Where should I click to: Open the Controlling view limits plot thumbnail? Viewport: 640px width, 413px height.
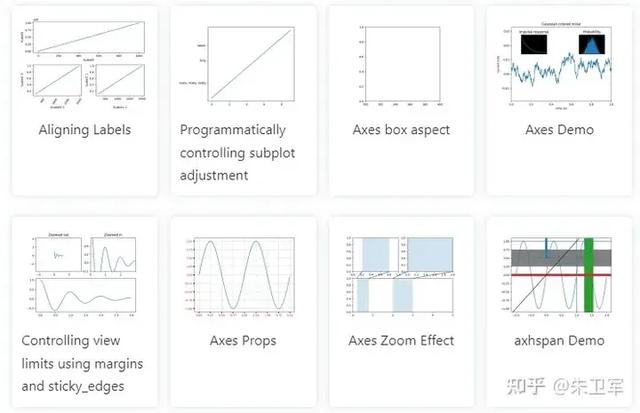[83, 275]
